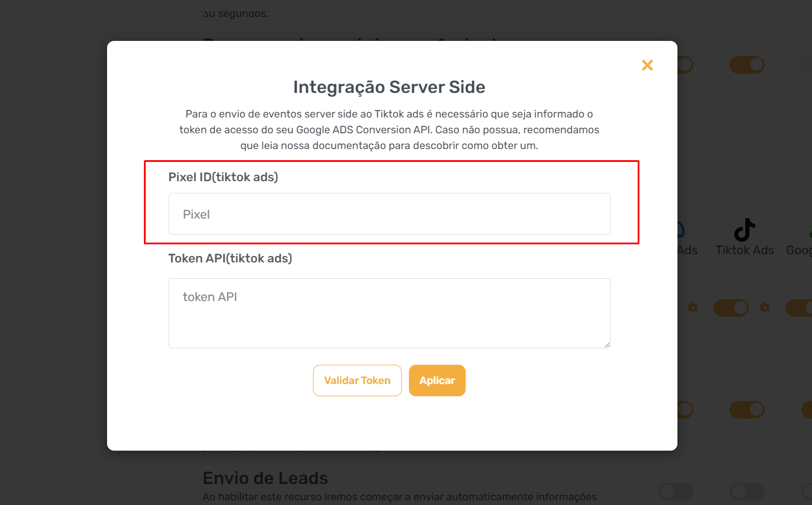Toggle topmost switch in Tiktok Ads column
Screen dimensions: 812x505
click(747, 65)
